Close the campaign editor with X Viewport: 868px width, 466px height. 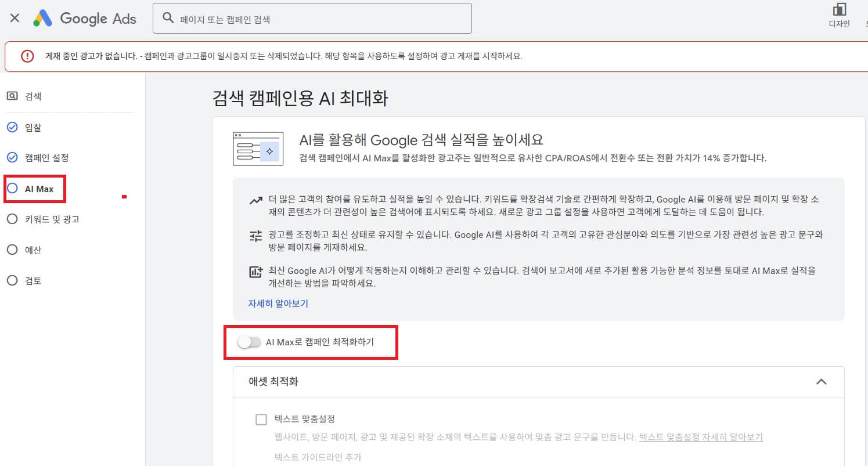[15, 18]
